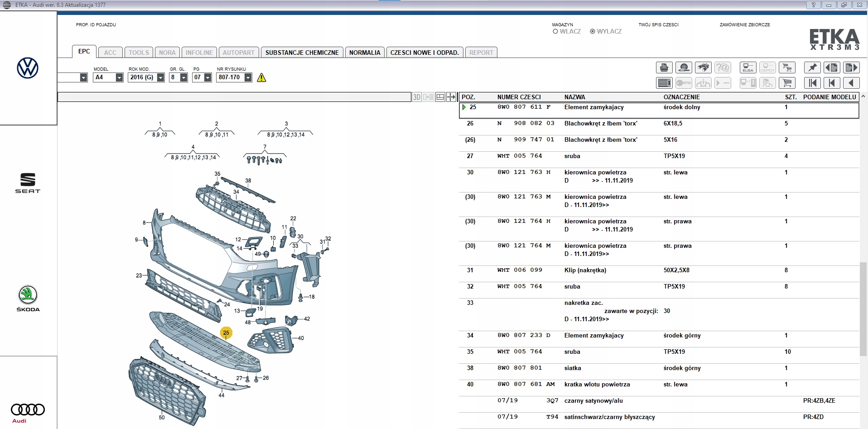The image size is (868, 429).
Task: Click the empty search field above the diagram
Action: click(x=234, y=97)
